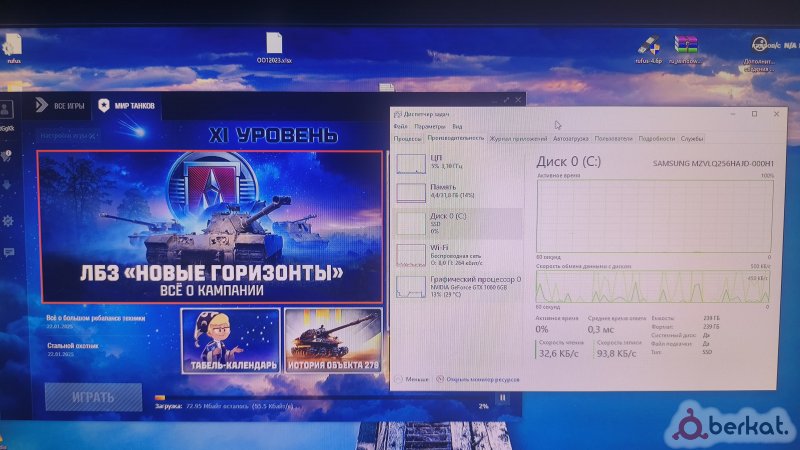Open the rightmost desktop shortcut in the top row
Viewport: 800px width, 450px height.
click(759, 53)
